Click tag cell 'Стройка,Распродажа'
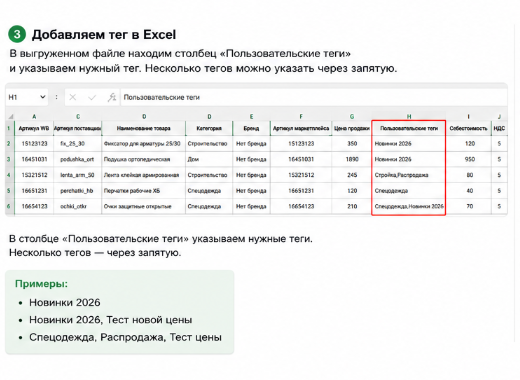Screen dimensions: 520x380 [409, 175]
